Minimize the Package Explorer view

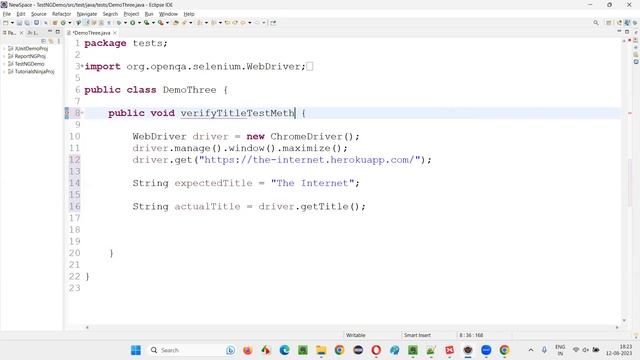[x=50, y=31]
